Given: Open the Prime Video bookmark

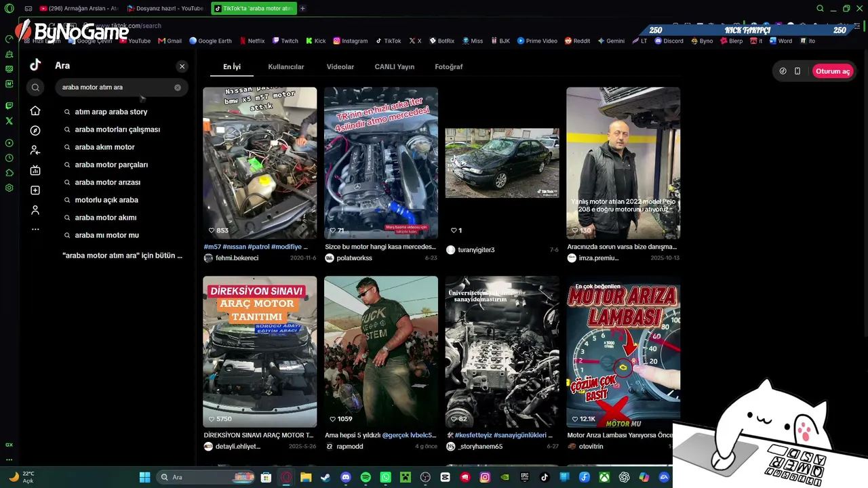Looking at the screenshot, I should coord(537,41).
